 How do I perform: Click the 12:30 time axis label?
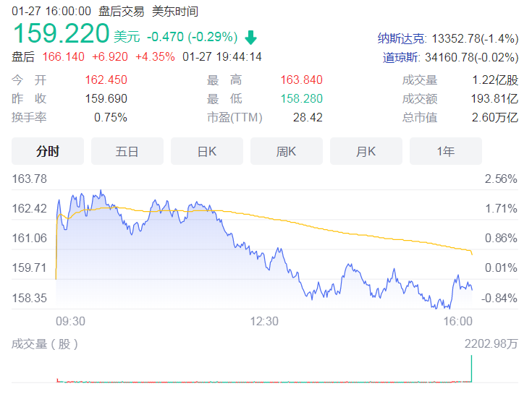(x=264, y=321)
